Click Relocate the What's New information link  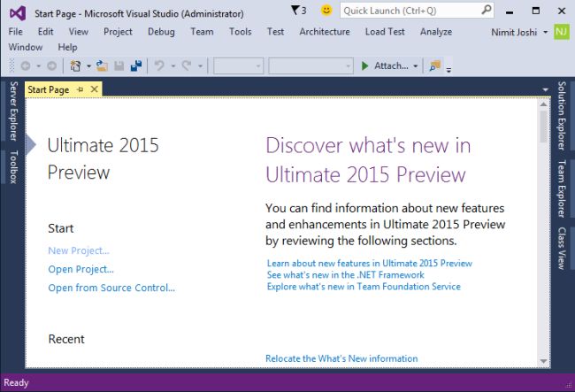tap(341, 358)
